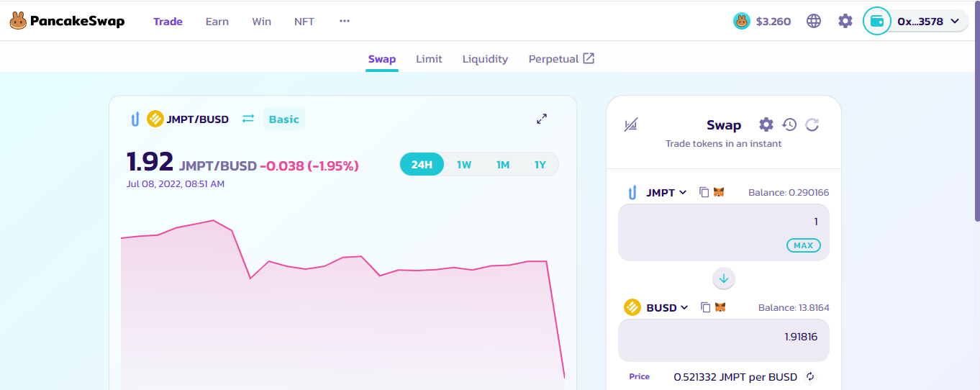Image resolution: width=980 pixels, height=390 pixels.
Task: Open the Earn menu
Action: (217, 21)
